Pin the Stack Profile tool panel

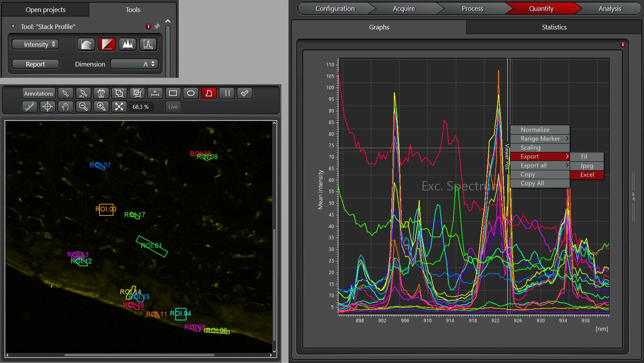pyautogui.click(x=158, y=27)
